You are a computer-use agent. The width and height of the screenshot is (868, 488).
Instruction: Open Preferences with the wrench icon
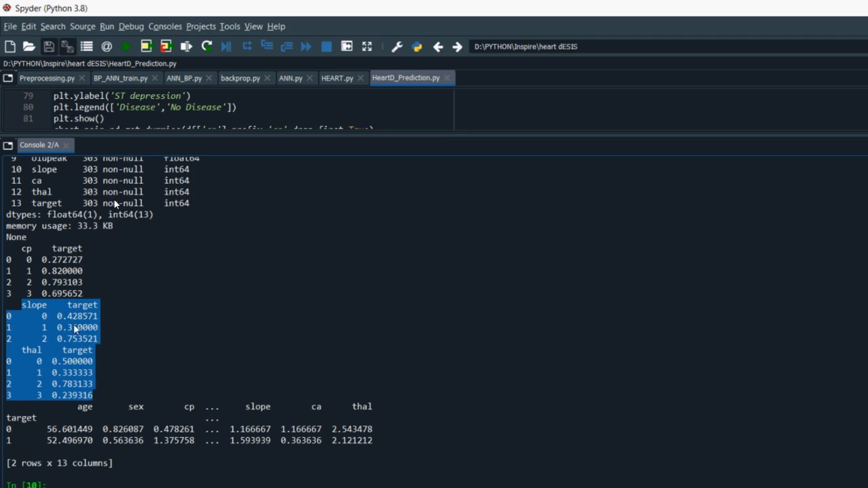[x=397, y=47]
